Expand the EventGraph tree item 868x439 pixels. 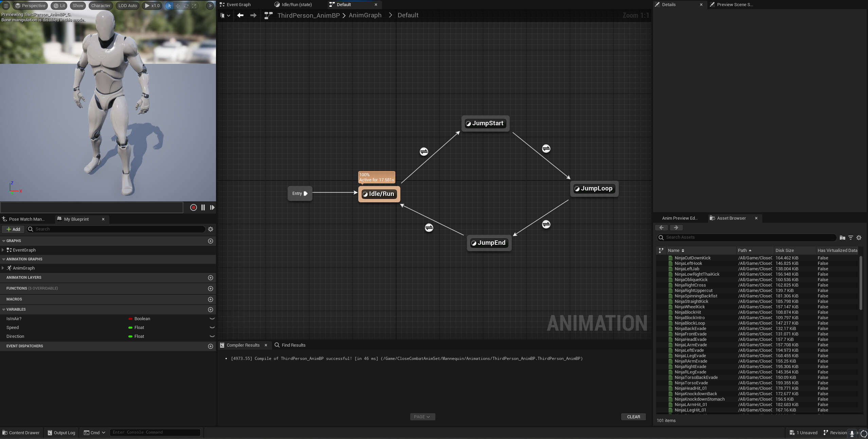tap(3, 250)
